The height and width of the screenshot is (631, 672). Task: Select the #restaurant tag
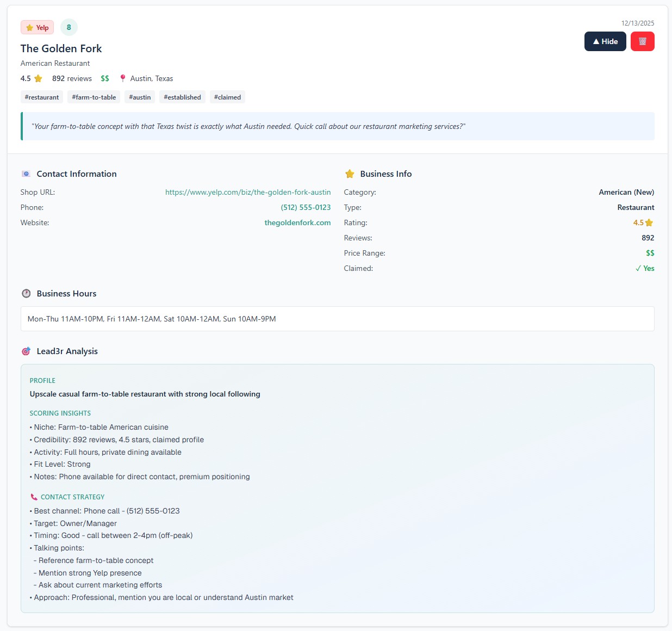point(42,97)
